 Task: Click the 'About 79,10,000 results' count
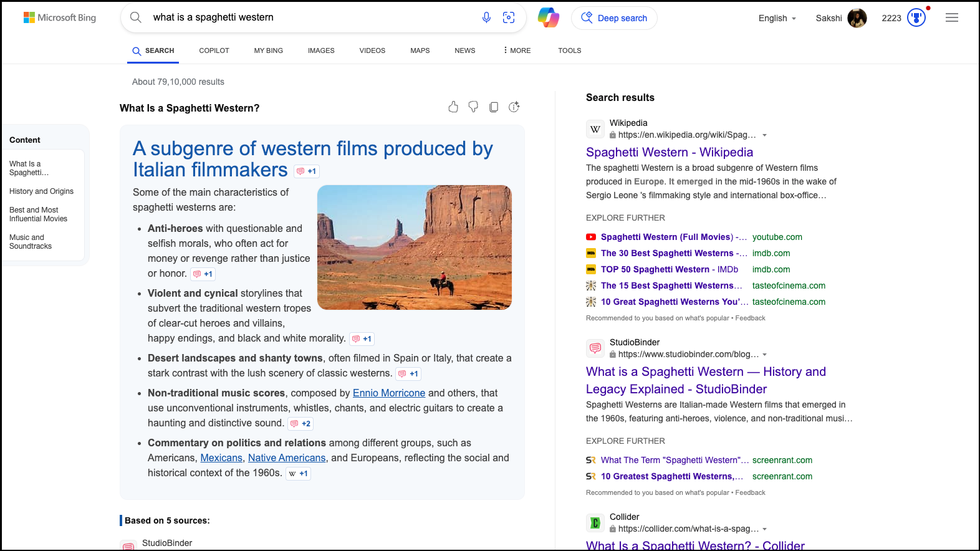pyautogui.click(x=178, y=82)
